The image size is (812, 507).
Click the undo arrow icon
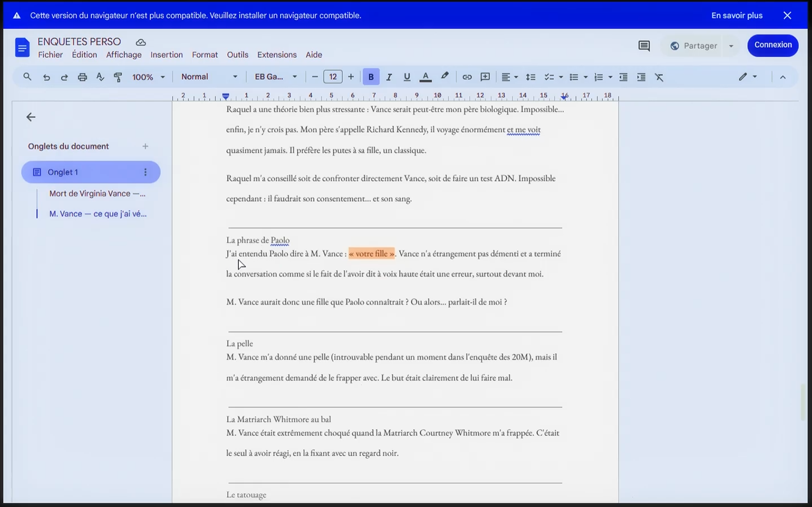click(47, 77)
